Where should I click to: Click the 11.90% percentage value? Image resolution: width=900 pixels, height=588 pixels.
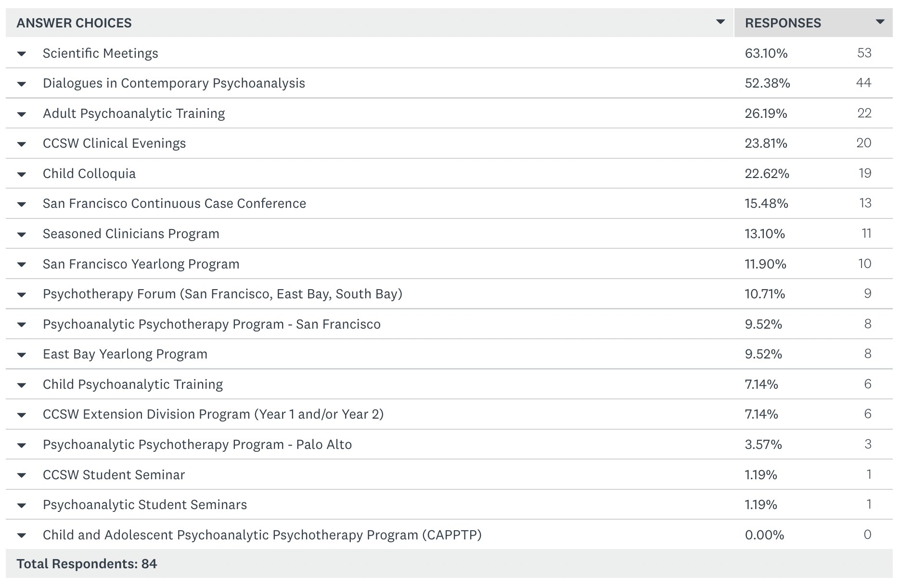[x=766, y=264]
